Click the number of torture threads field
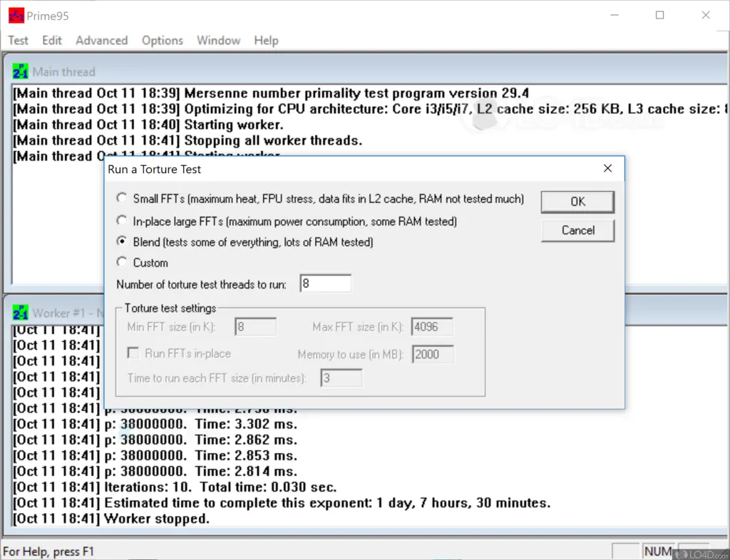The width and height of the screenshot is (730, 560). click(325, 284)
